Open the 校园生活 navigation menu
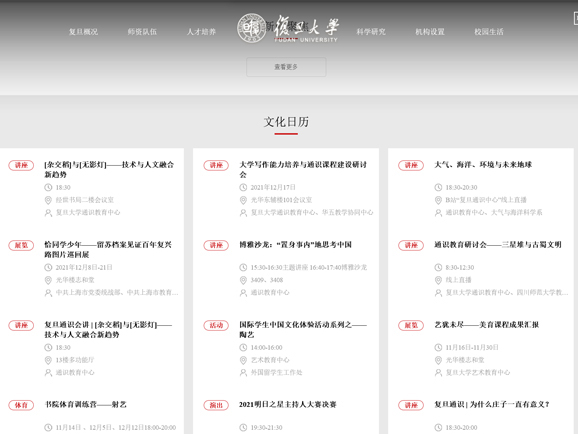Screen dimensions: 578x434 (x=489, y=32)
